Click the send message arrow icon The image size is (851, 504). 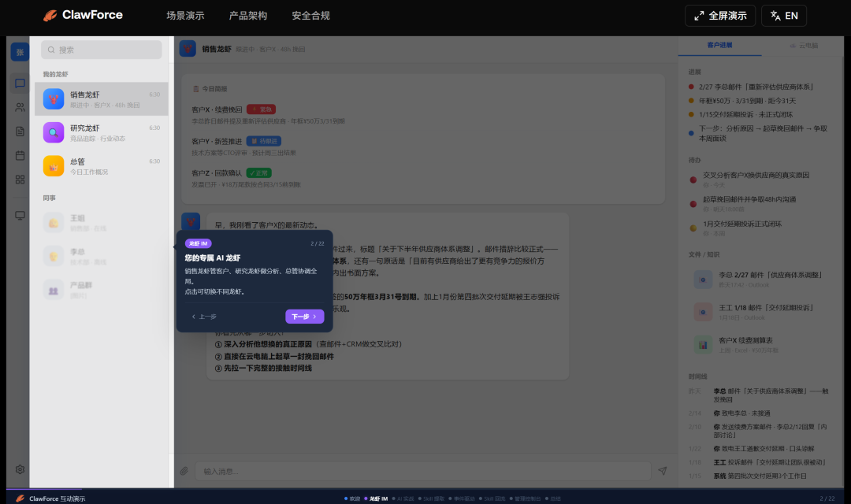(x=663, y=471)
